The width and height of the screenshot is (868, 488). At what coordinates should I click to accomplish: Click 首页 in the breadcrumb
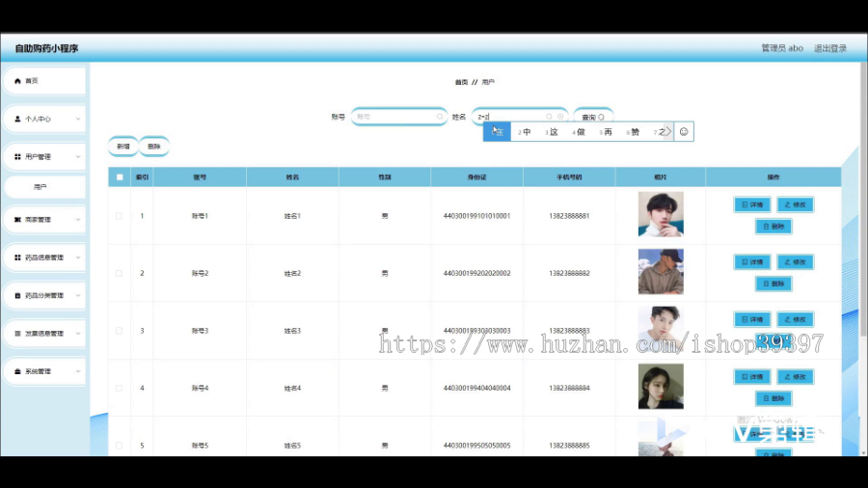click(x=461, y=82)
